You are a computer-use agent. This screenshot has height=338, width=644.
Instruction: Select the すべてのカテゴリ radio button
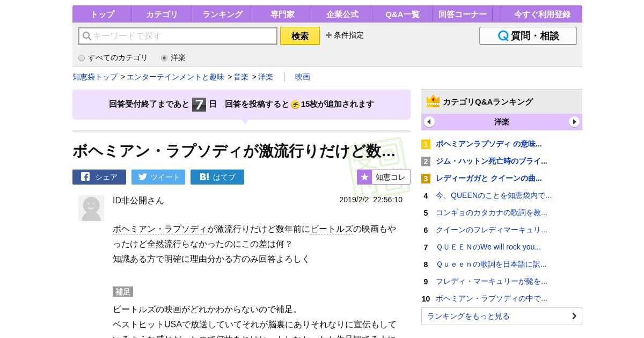[82, 58]
